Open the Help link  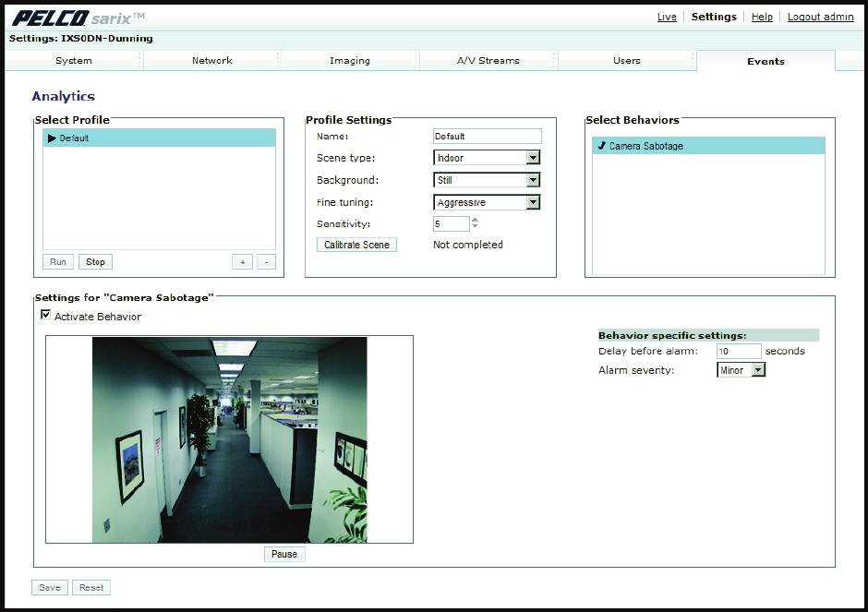click(762, 17)
